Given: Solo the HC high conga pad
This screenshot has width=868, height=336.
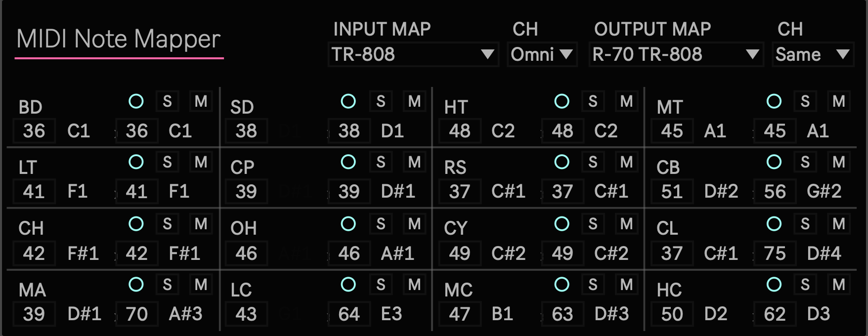Looking at the screenshot, I should [x=805, y=284].
